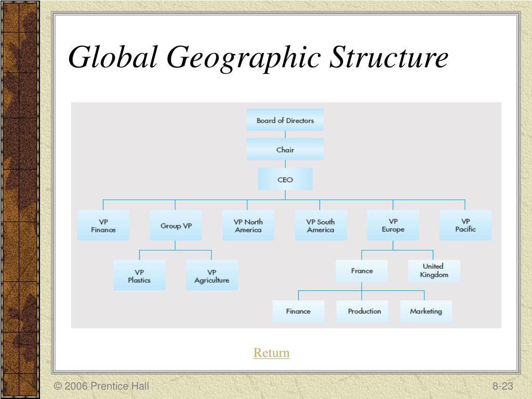532x399 pixels.
Task: Click the Finance box under France
Action: pyautogui.click(x=298, y=311)
